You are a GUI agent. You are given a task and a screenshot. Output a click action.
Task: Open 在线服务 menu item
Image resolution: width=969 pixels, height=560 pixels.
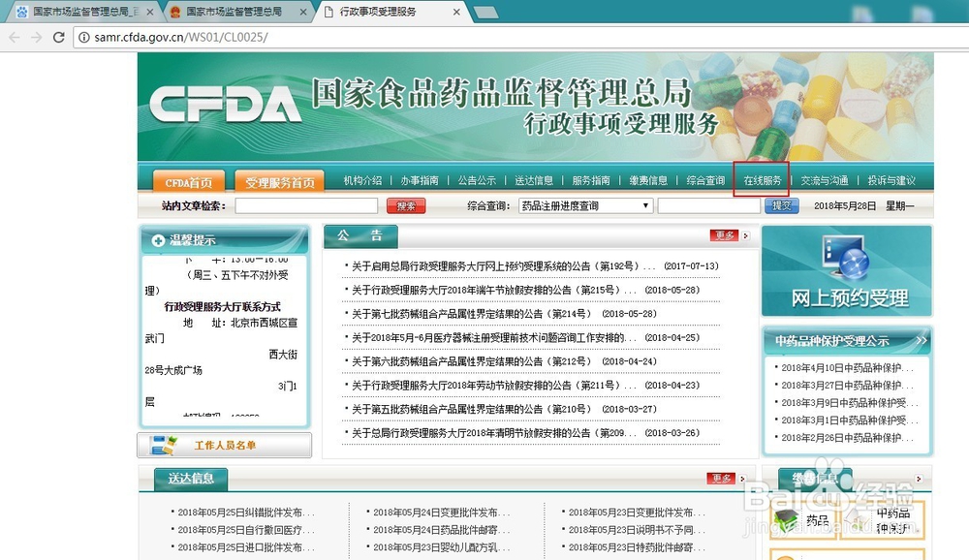click(762, 180)
